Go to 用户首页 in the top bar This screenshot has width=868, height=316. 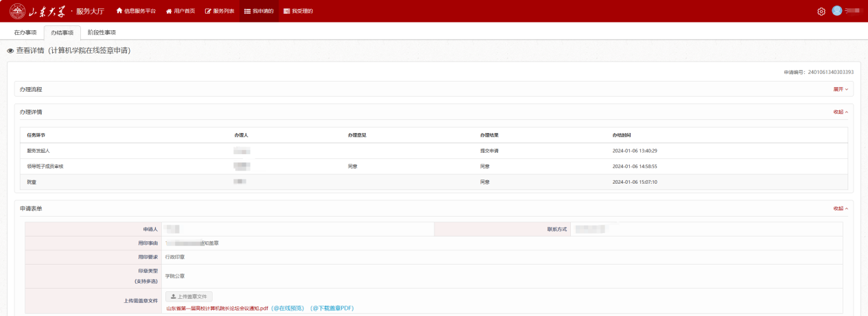click(180, 11)
